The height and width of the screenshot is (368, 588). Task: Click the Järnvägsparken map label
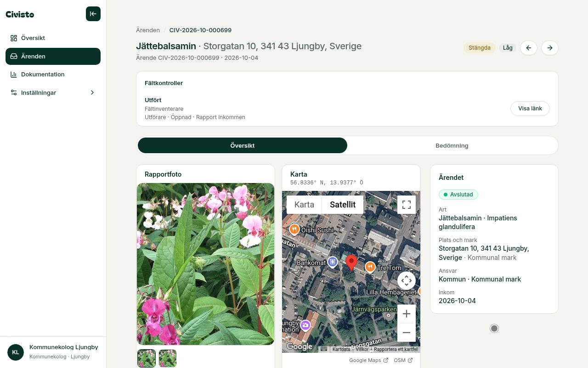[x=374, y=310]
